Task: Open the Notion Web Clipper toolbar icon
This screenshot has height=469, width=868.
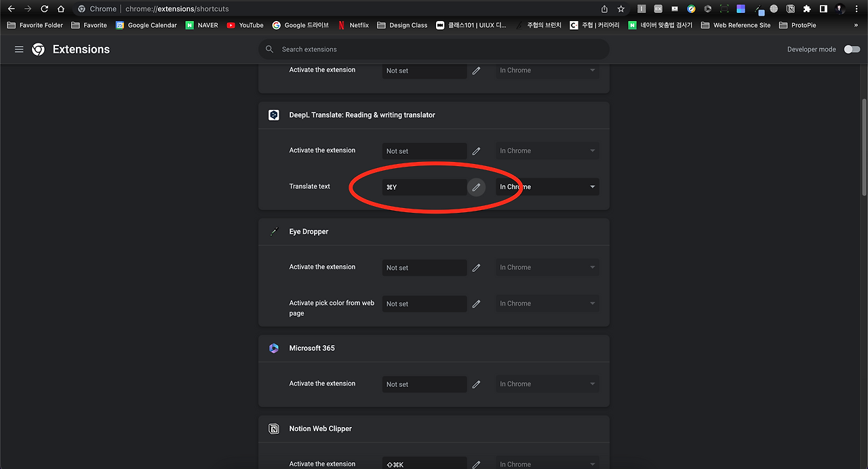Action: 791,9
